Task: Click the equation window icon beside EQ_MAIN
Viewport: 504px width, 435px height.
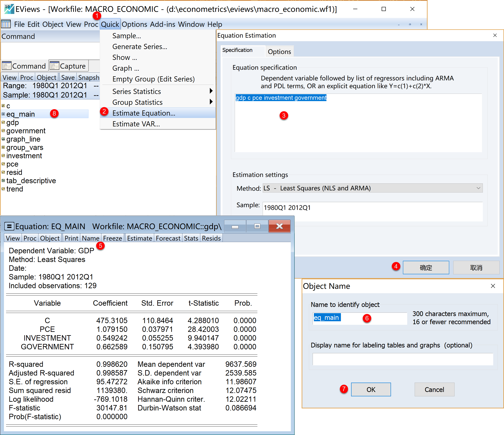Action: pyautogui.click(x=9, y=226)
